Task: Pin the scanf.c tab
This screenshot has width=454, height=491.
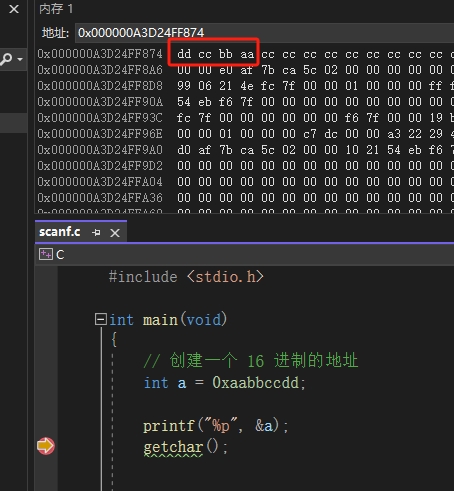Action: tap(96, 232)
